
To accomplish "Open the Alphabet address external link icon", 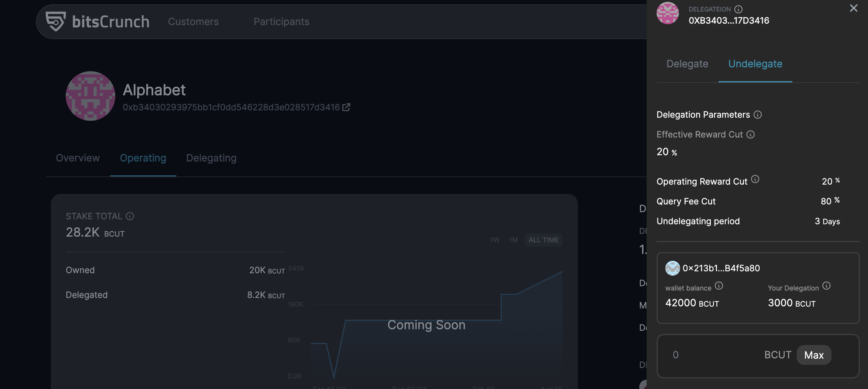I will [346, 107].
